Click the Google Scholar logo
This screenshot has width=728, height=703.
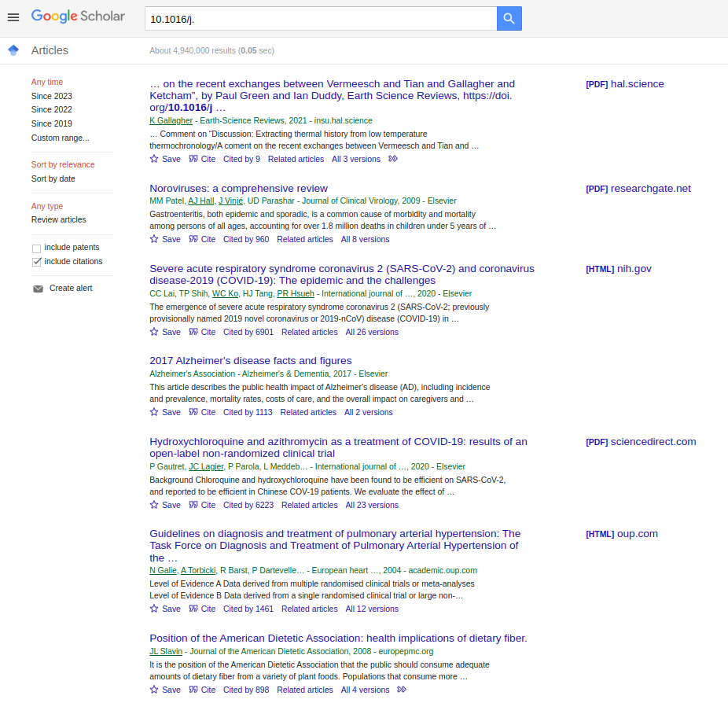coord(78,17)
